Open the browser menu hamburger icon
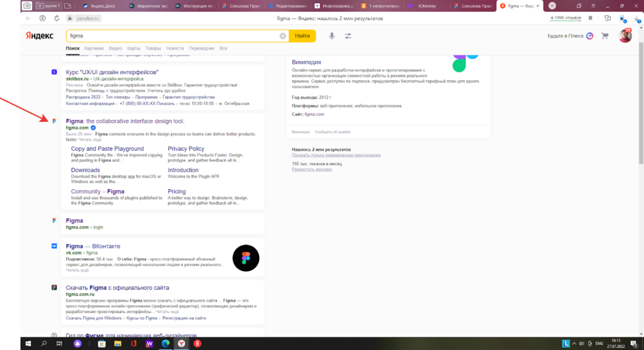This screenshot has width=644, height=350. (x=593, y=6)
